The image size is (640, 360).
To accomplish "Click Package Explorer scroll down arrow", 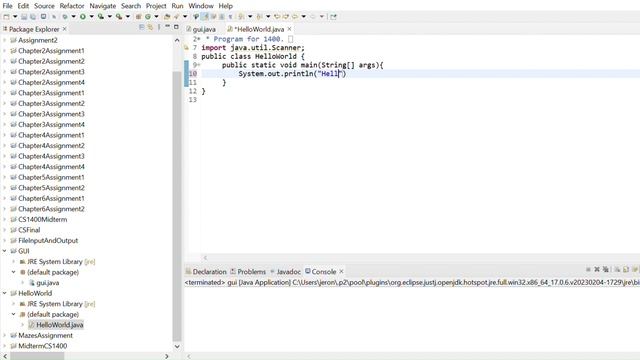I will (177, 346).
